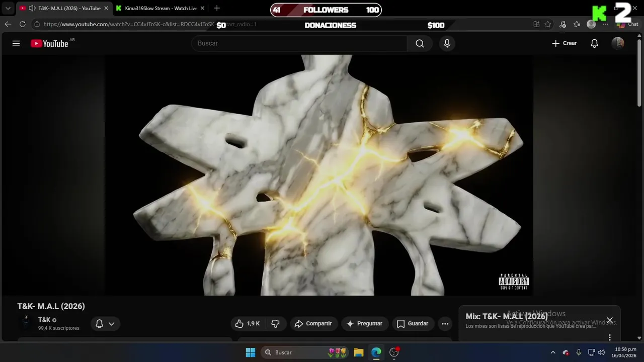The height and width of the screenshot is (362, 644).
Task: Close the Mix: T&K- M.A.L panel
Action: [610, 320]
